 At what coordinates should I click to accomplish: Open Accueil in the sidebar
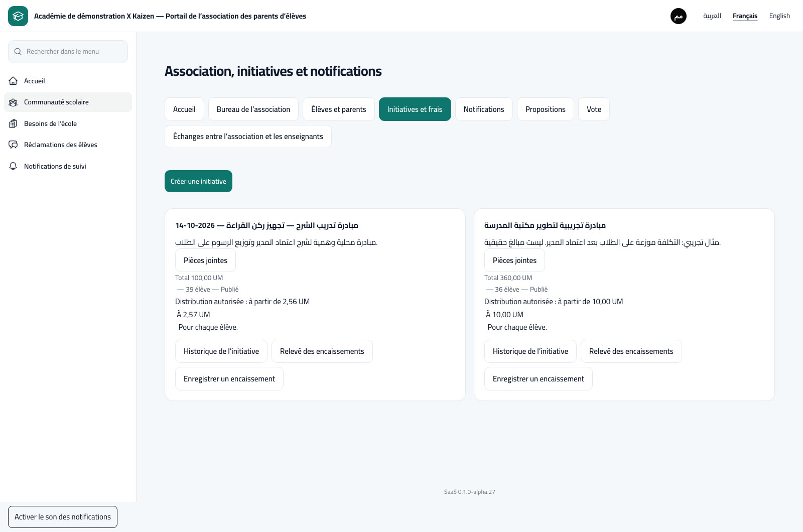pos(68,81)
